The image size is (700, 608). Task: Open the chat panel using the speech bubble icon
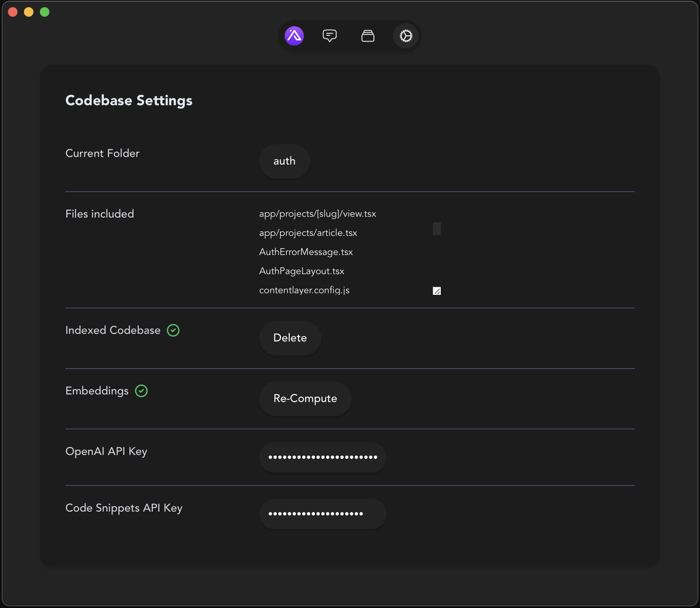point(330,36)
